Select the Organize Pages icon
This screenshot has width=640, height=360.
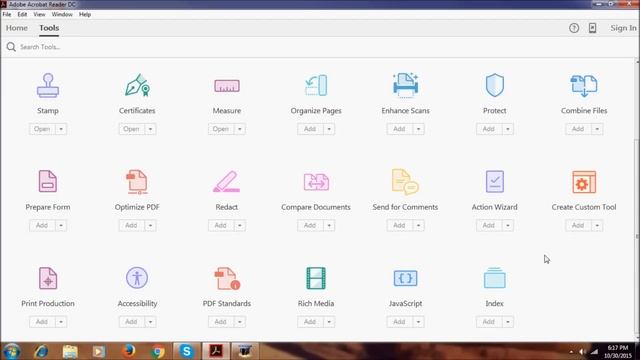click(x=316, y=85)
